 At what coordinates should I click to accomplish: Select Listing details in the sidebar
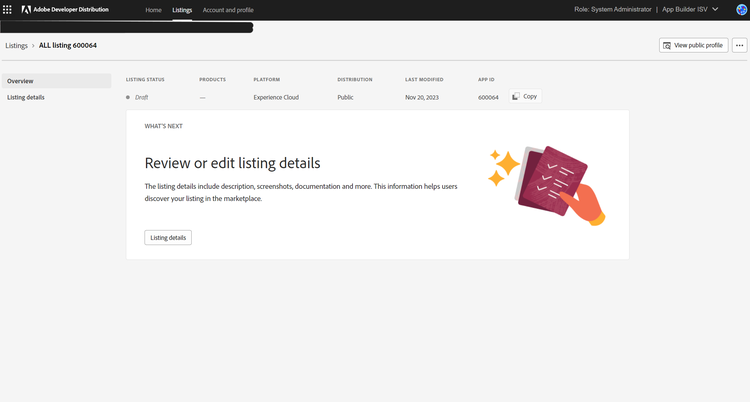(56, 97)
